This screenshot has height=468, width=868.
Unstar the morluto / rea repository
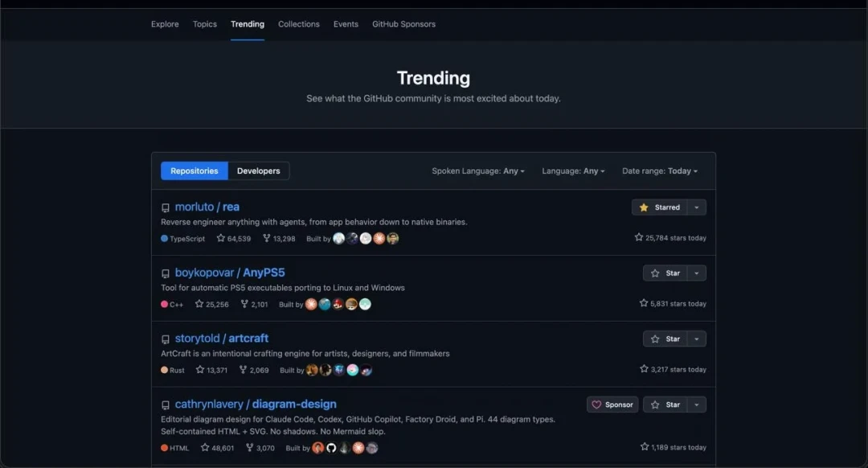(659, 207)
